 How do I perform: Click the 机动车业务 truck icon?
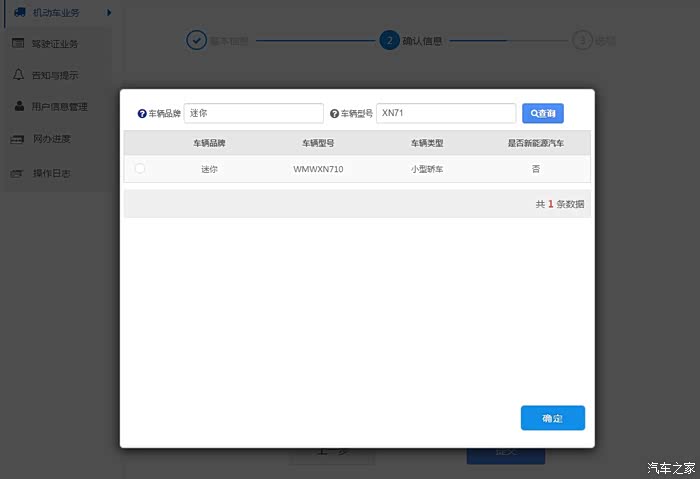click(19, 12)
